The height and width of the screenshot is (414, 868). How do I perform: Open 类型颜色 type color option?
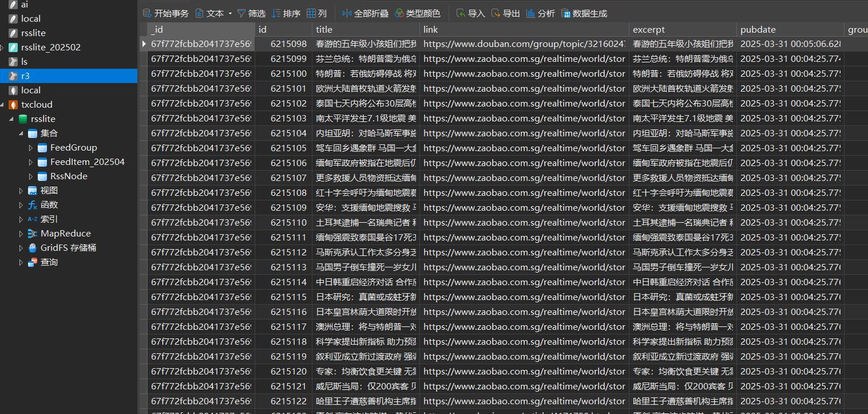417,13
